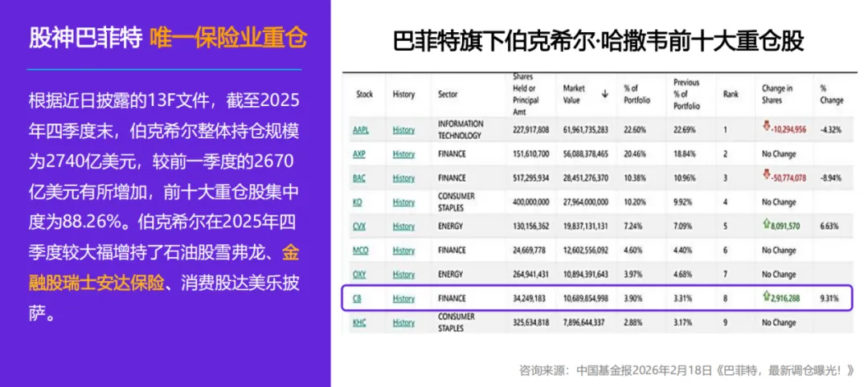This screenshot has height=387, width=868.
Task: Click the 6.63% change value
Action: [x=829, y=226]
